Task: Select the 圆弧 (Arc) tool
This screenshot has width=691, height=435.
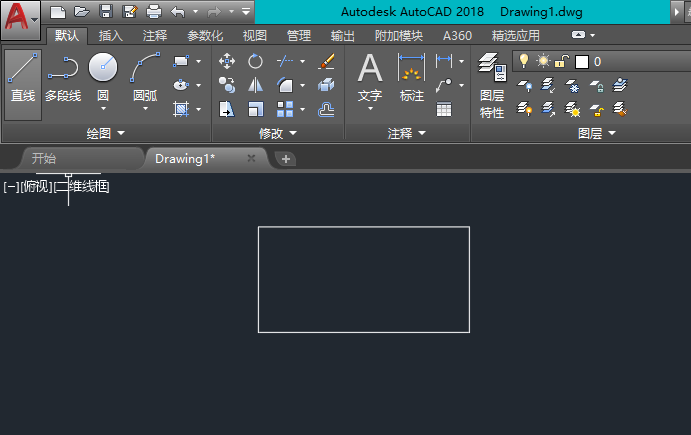Action: 145,77
